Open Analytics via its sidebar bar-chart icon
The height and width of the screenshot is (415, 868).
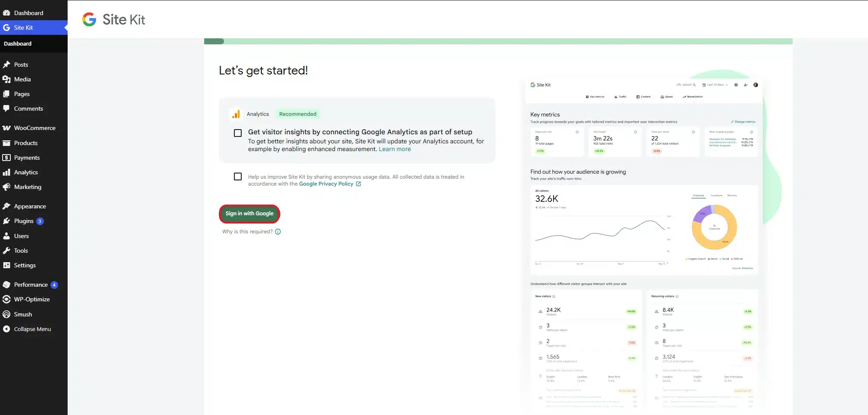click(6, 172)
